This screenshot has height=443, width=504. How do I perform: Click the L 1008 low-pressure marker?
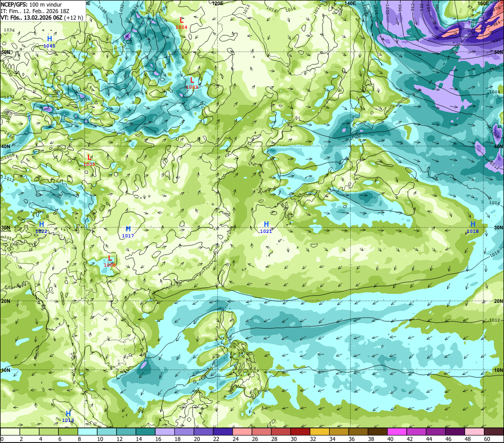click(109, 261)
